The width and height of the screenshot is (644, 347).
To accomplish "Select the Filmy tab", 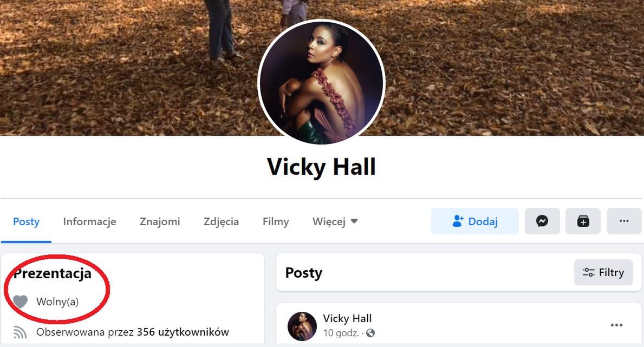I will pos(276,222).
